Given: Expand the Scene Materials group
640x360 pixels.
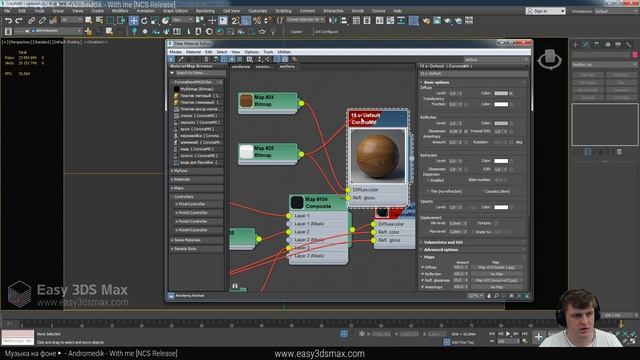Looking at the screenshot, I should point(197,240).
